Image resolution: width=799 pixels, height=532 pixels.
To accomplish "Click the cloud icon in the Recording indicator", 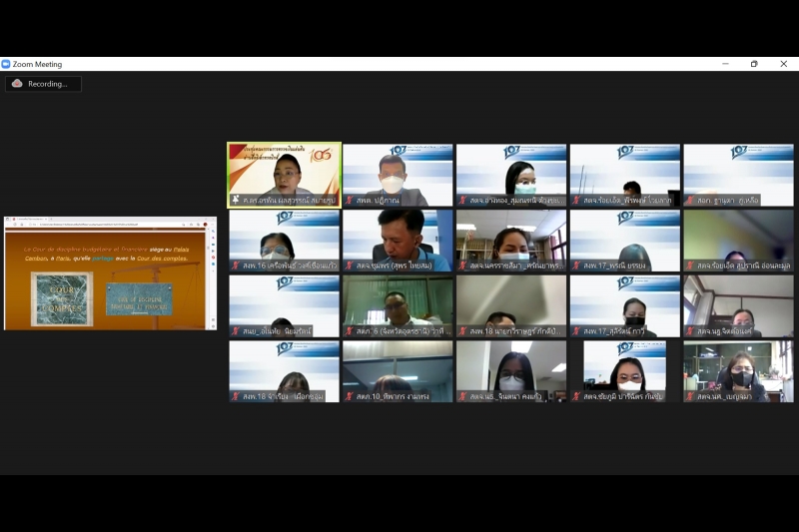I will pyautogui.click(x=17, y=84).
